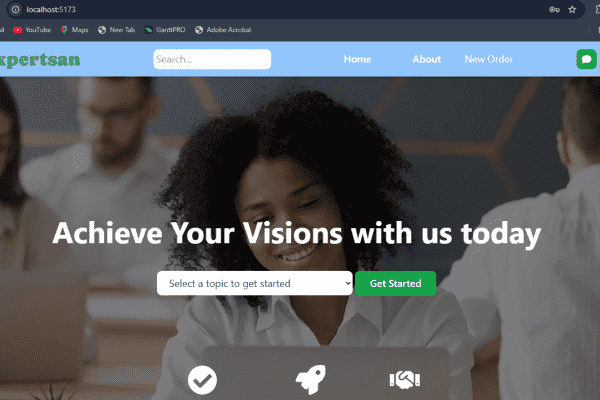Screen dimensions: 600x400
Task: Click the checkmark circle icon
Action: pyautogui.click(x=202, y=380)
